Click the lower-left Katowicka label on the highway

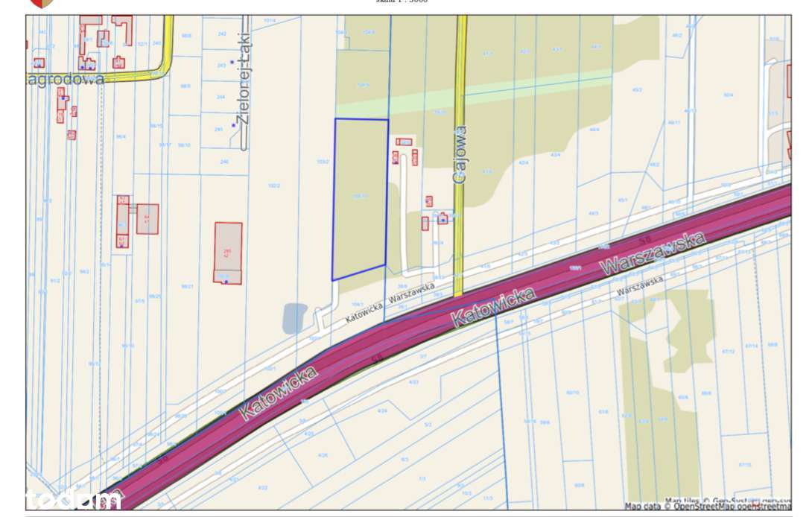(x=278, y=393)
